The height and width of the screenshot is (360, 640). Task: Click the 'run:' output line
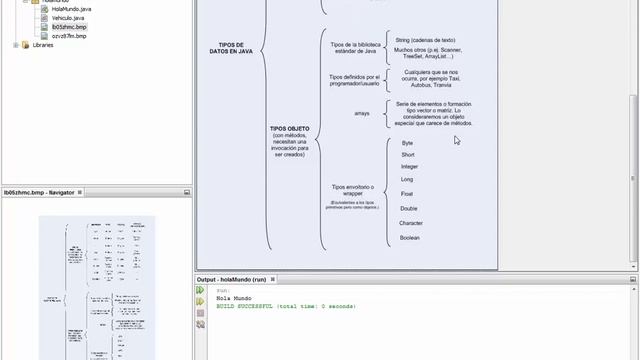[x=223, y=291]
